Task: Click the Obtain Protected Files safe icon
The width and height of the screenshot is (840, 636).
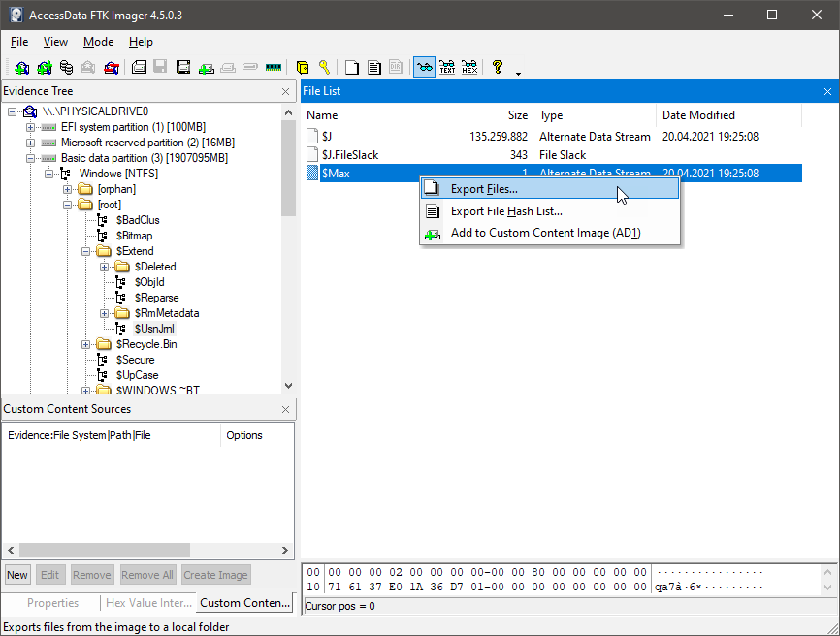Action: click(x=302, y=68)
